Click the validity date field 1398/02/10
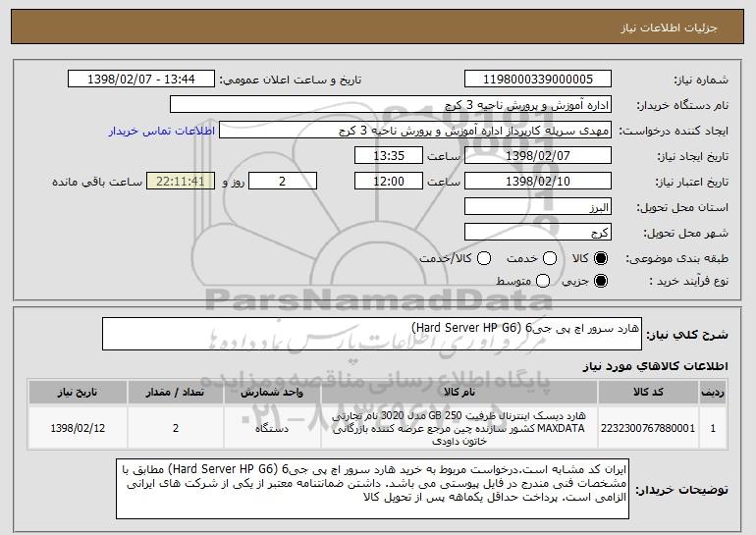The image size is (756, 535). [x=538, y=182]
